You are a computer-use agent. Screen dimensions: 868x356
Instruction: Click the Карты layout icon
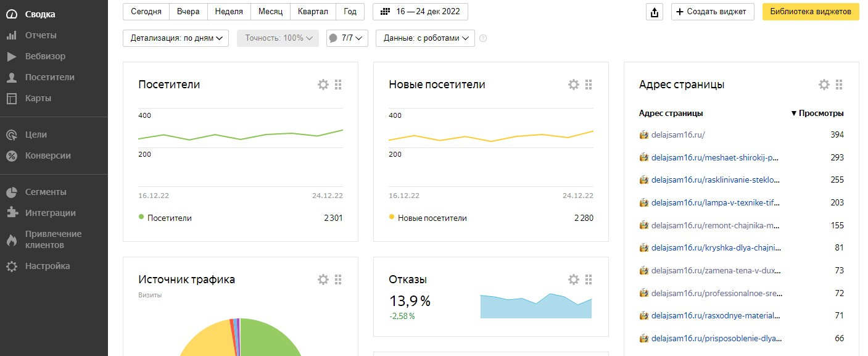(x=12, y=98)
